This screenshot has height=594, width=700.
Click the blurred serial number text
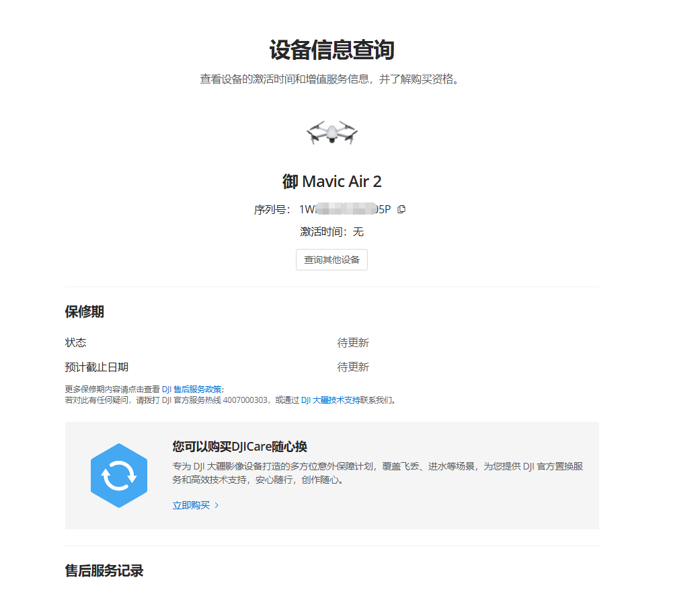coord(345,209)
